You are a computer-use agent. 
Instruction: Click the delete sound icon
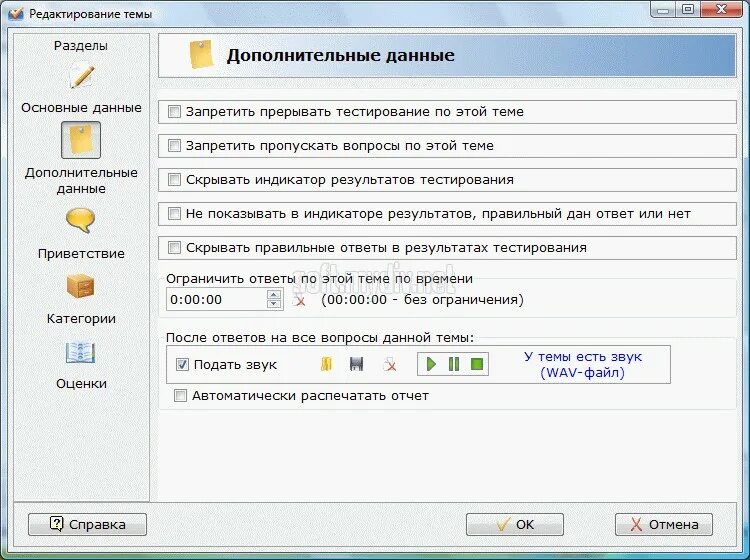click(390, 365)
